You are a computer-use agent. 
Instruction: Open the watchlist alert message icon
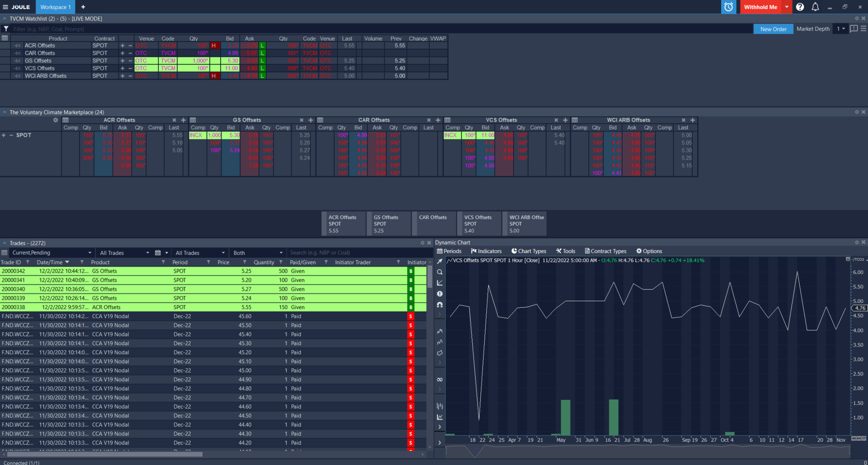(854, 28)
